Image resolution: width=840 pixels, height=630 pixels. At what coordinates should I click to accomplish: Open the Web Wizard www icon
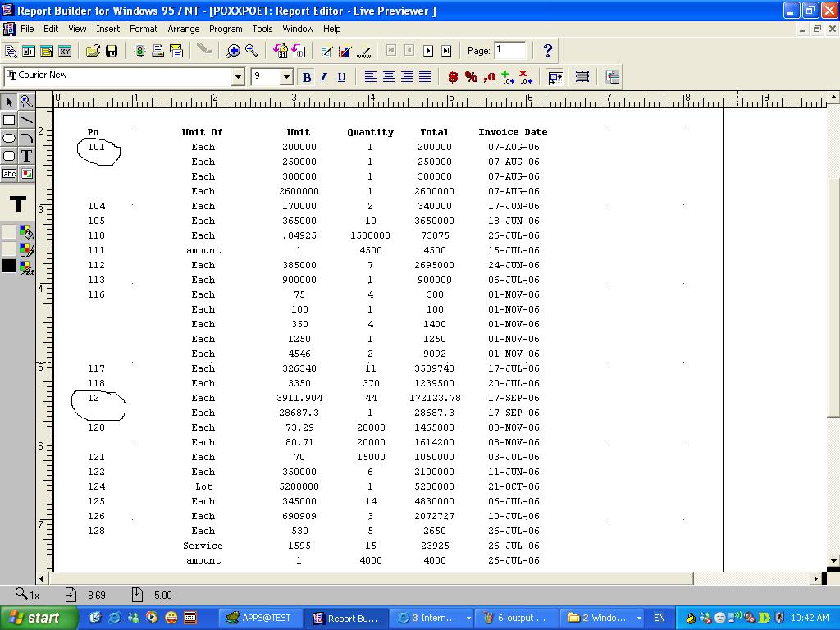pos(363,51)
